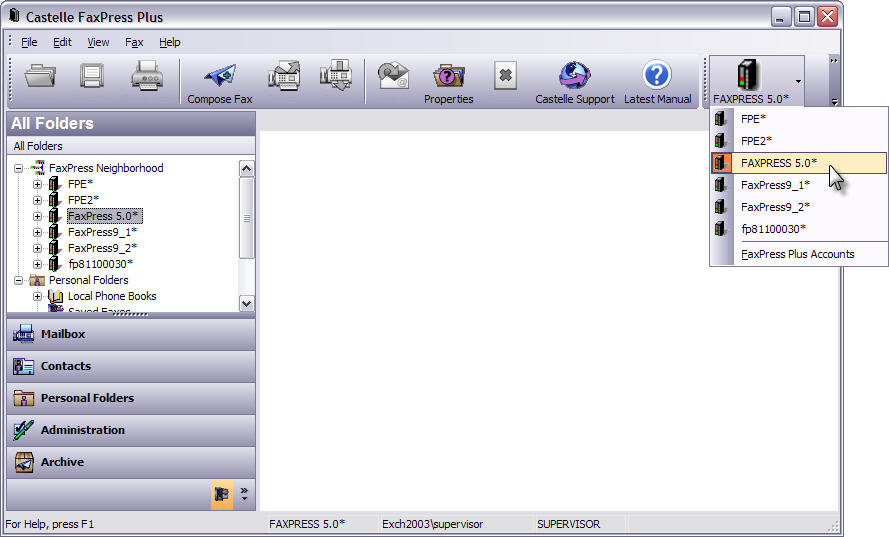Click the All Folders subheader label
This screenshot has width=889, height=537.
[x=38, y=146]
